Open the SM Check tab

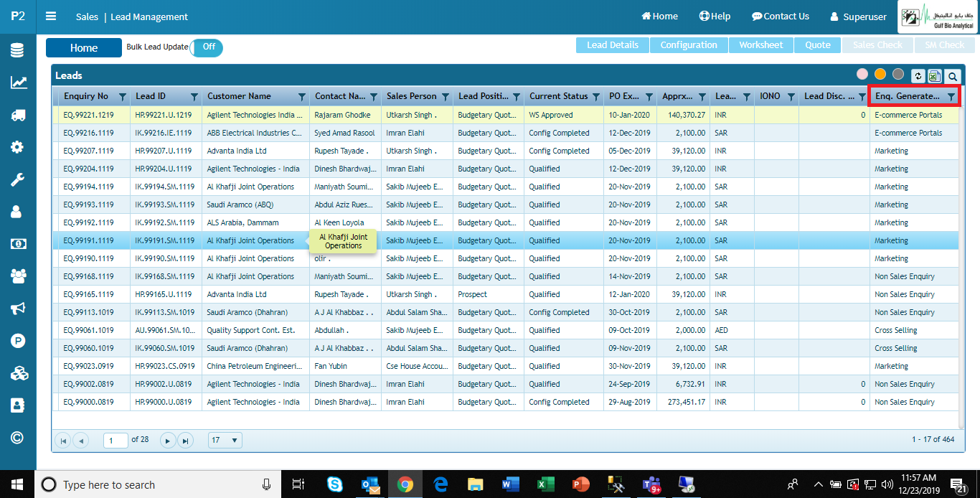945,45
